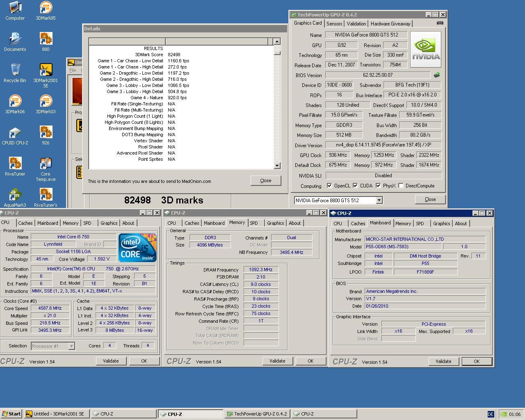Click the Intel Core i5 logo

pos(137,247)
